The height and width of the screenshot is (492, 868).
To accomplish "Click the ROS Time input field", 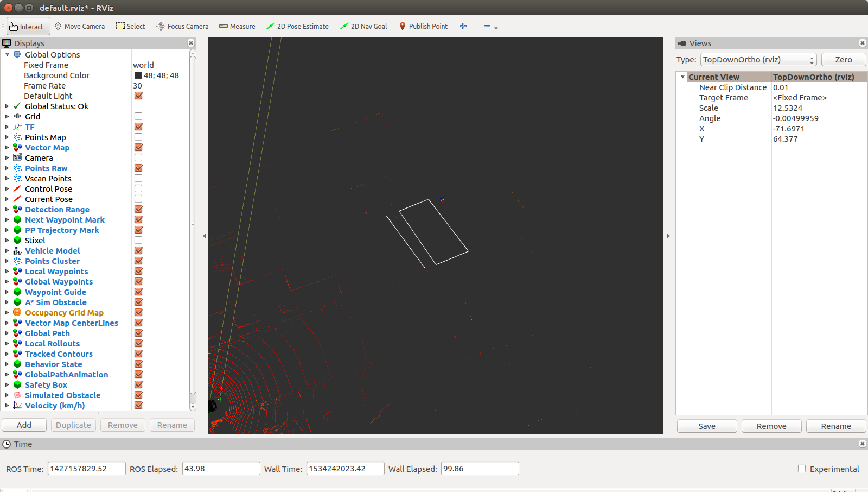I will pyautogui.click(x=87, y=468).
